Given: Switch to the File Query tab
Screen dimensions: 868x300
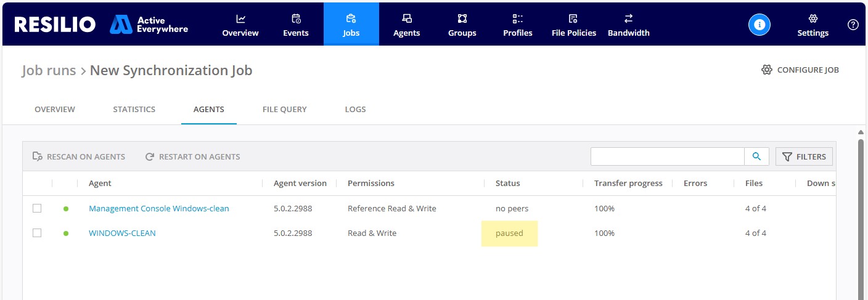Looking at the screenshot, I should click(x=284, y=109).
